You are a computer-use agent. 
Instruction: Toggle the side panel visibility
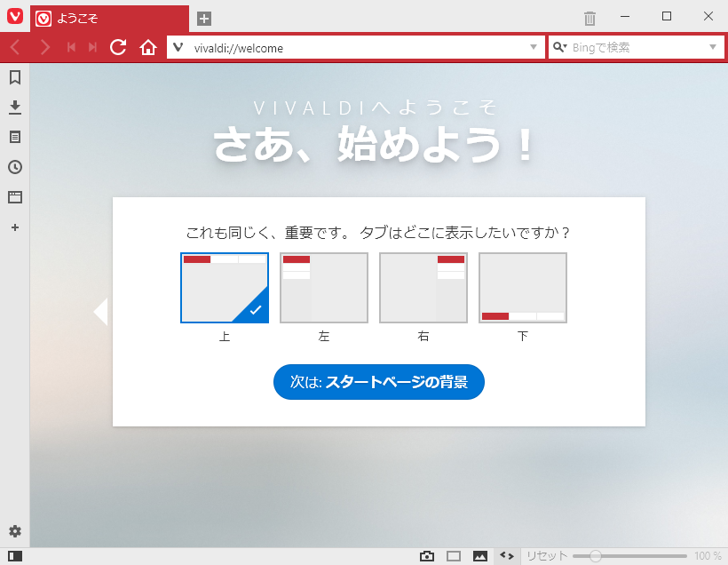coord(15,556)
